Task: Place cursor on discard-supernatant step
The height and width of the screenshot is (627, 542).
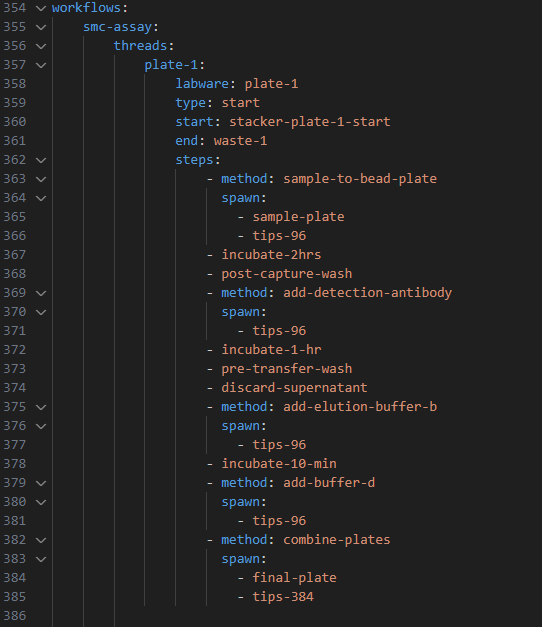Action: pyautogui.click(x=294, y=387)
